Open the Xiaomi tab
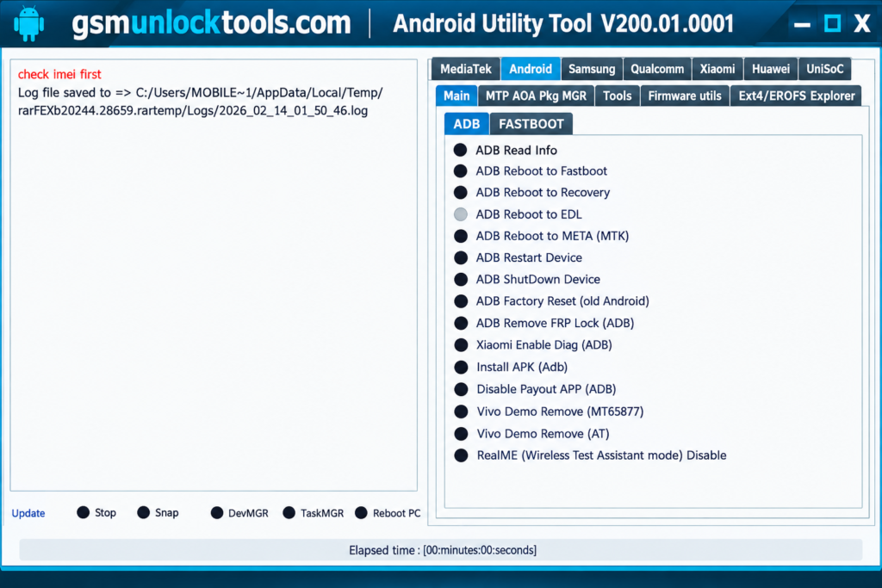 point(717,69)
